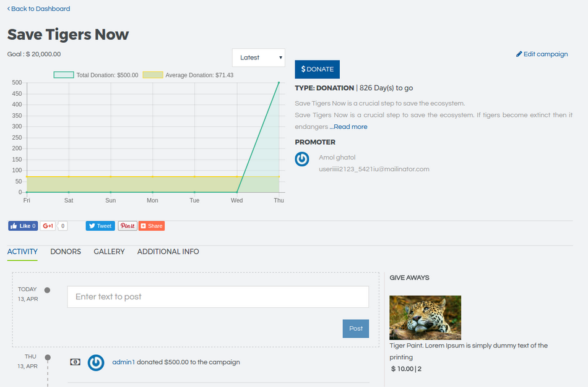The image size is (588, 387).
Task: Toggle the Average Donation legend series
Action: pos(188,75)
